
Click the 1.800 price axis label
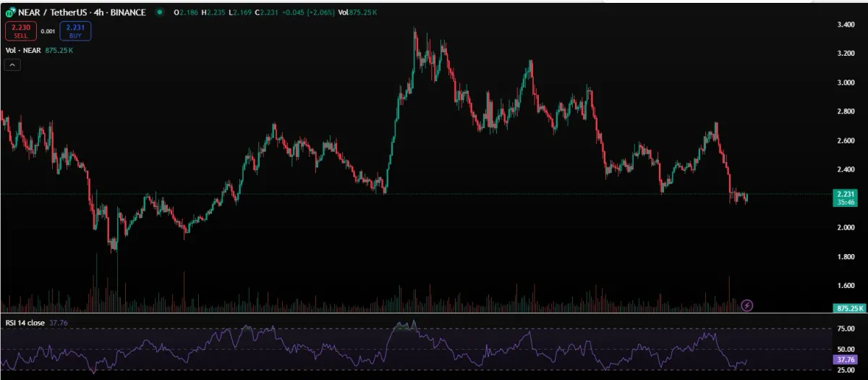[x=846, y=257]
